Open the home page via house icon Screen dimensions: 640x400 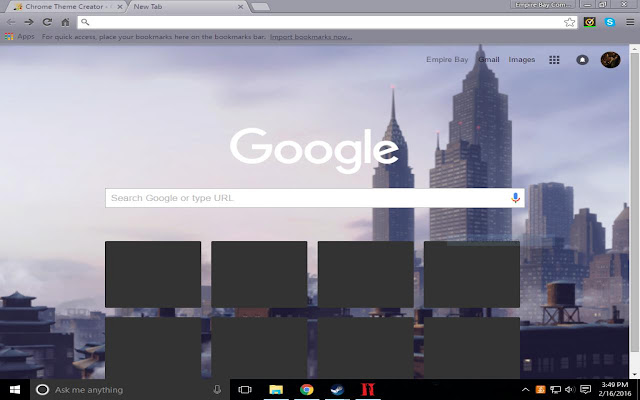pyautogui.click(x=65, y=22)
